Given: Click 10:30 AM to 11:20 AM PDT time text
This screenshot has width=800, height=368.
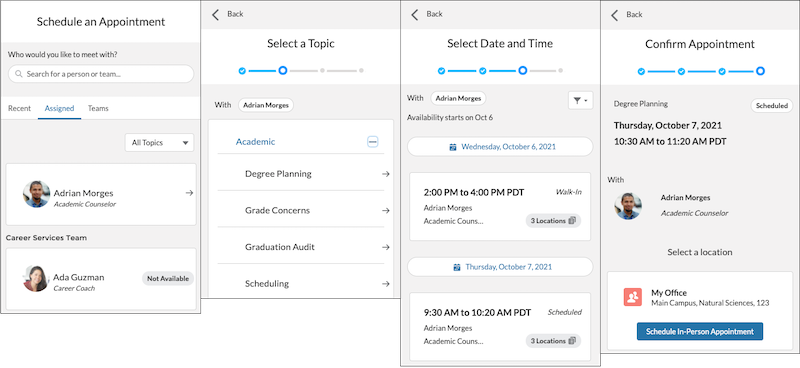Looking at the screenshot, I should (x=670, y=141).
